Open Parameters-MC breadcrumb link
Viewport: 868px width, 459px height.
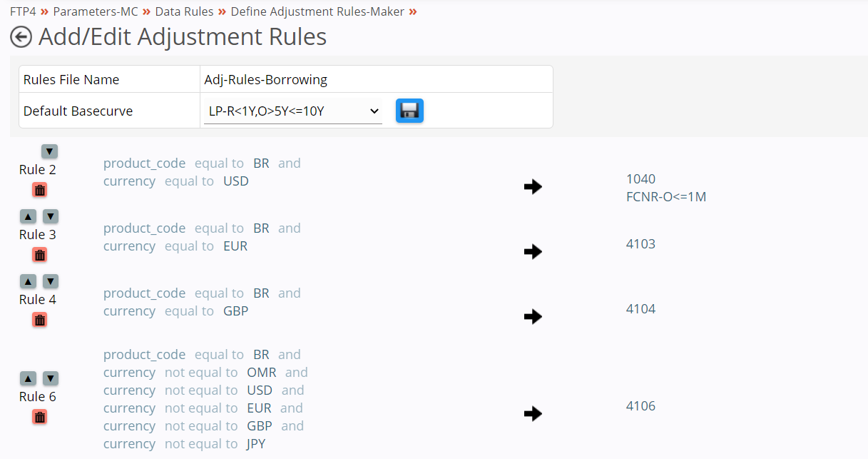[96, 11]
